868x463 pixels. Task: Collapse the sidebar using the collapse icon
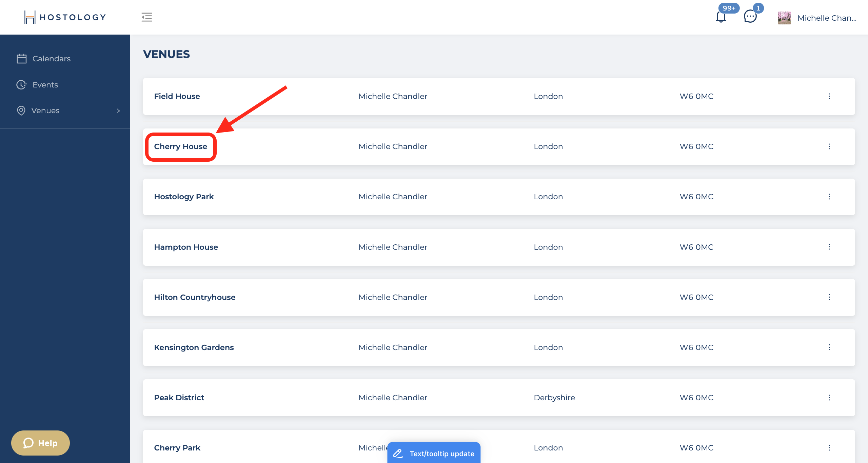(x=147, y=17)
